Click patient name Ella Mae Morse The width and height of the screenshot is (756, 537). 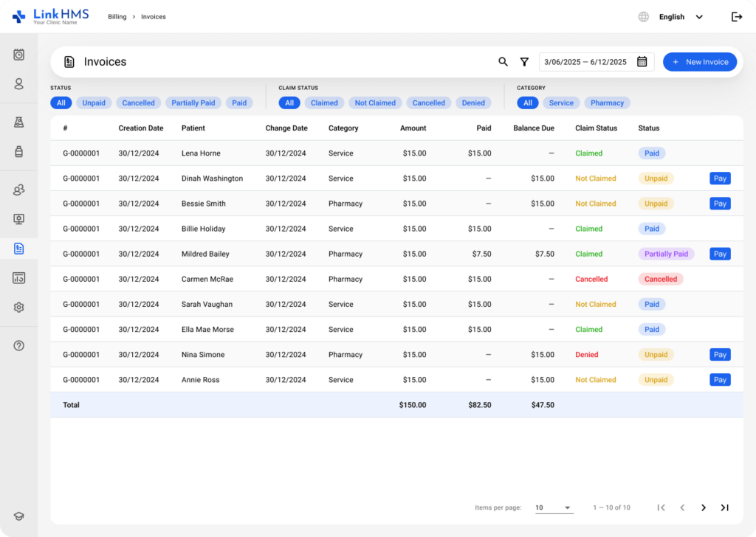pyautogui.click(x=207, y=330)
